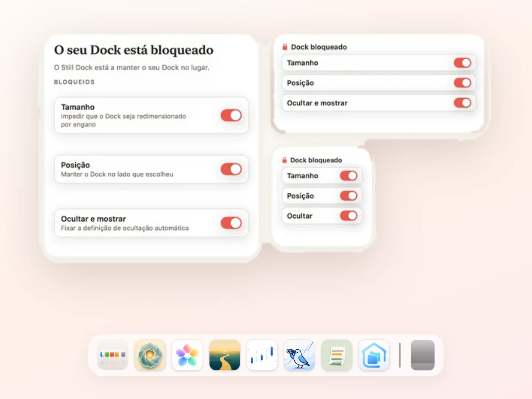
Task: Click 'Impedir que o Dock seja redimensionado' description
Action: (x=123, y=120)
